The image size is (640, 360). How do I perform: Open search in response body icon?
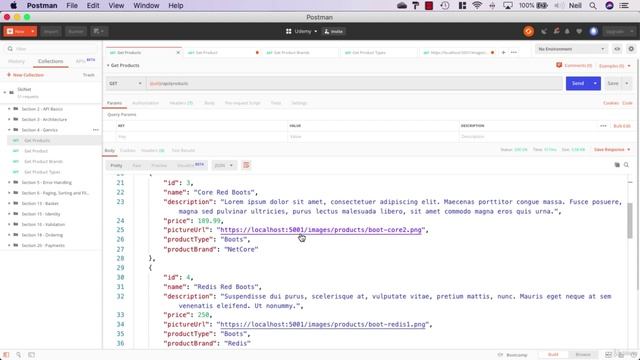tap(627, 165)
